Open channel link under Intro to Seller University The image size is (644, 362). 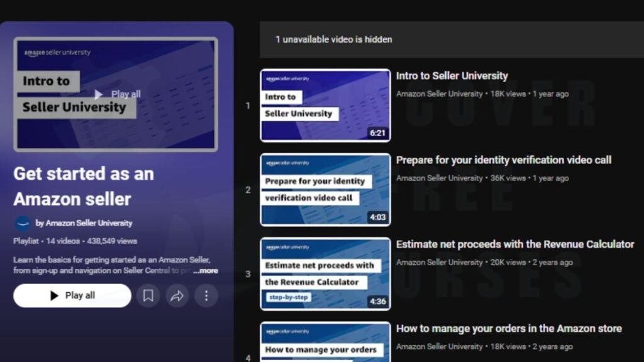click(439, 94)
